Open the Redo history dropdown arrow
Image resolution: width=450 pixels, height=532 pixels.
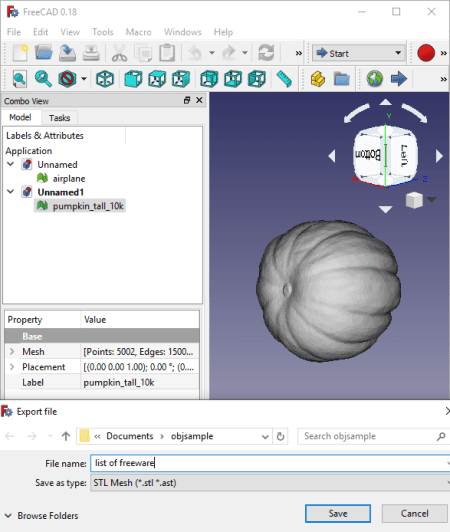245,53
